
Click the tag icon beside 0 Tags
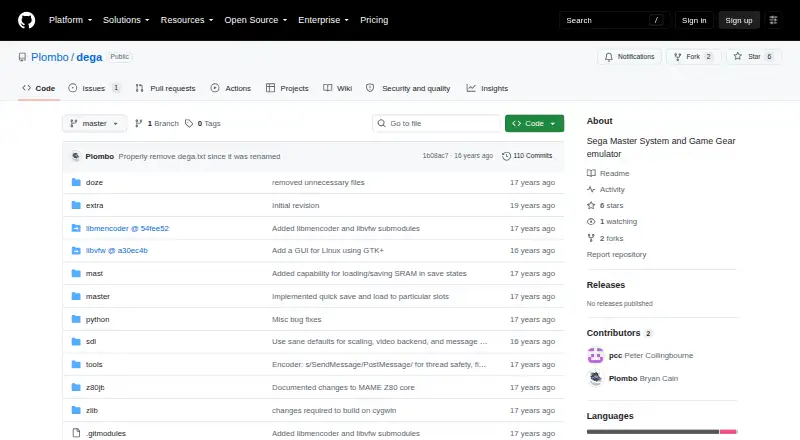click(189, 124)
